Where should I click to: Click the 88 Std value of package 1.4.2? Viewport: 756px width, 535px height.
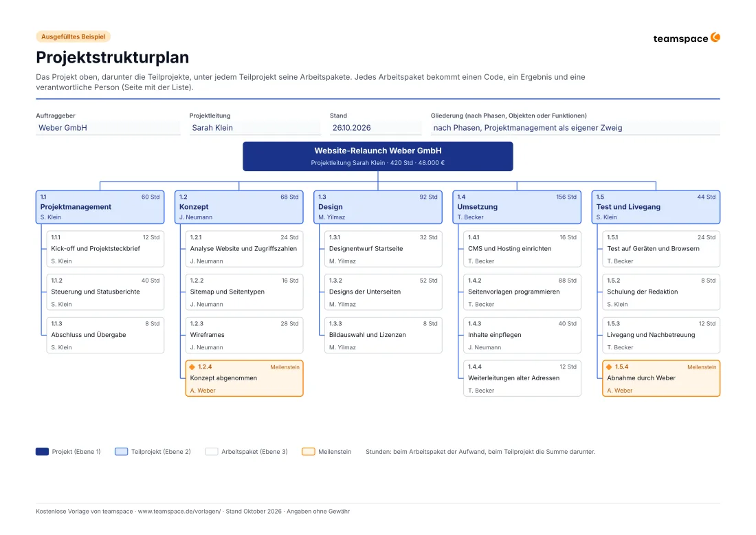coord(568,281)
